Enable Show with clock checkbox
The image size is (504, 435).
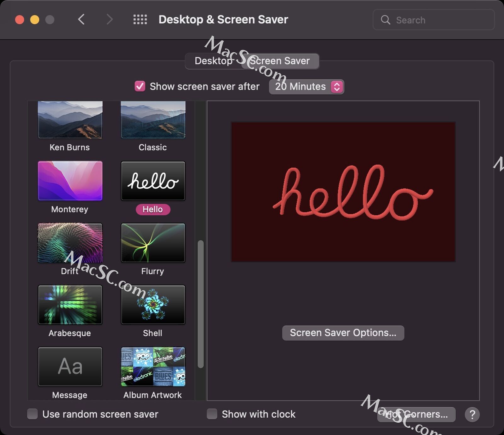212,414
